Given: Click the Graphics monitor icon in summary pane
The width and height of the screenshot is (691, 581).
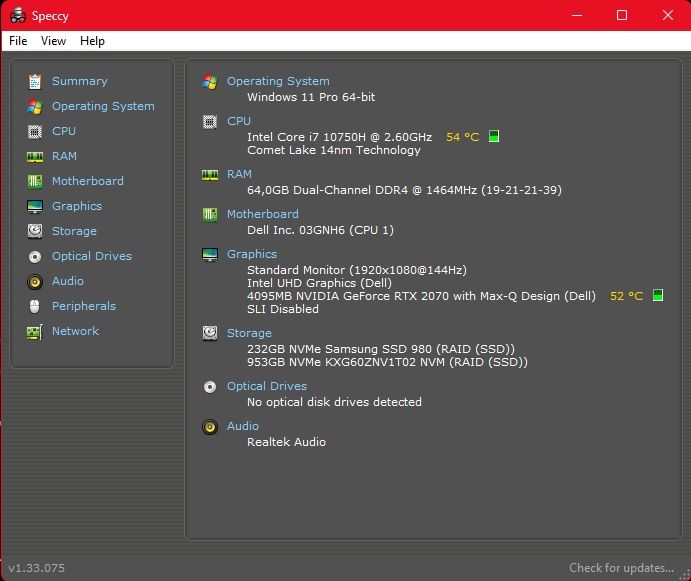Looking at the screenshot, I should 210,254.
